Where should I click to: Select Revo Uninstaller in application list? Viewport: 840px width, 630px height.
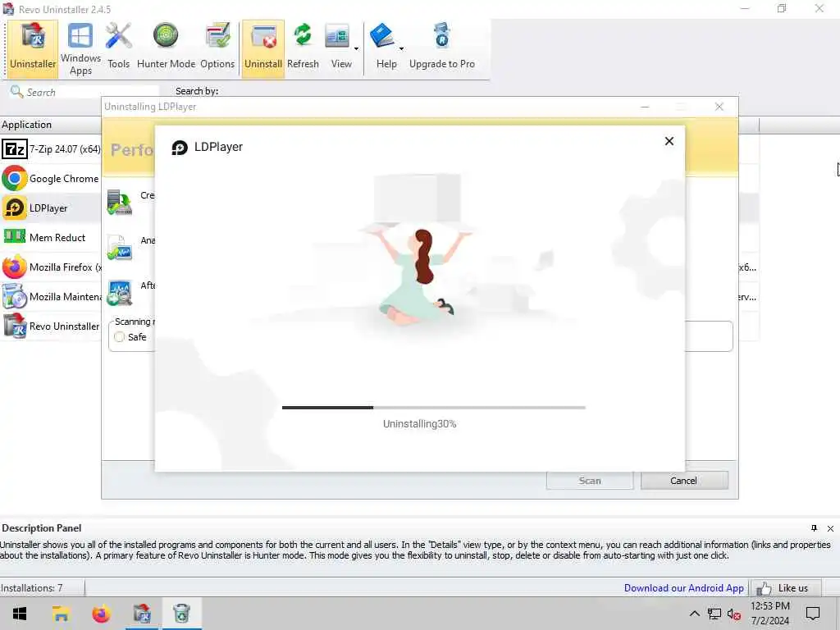[x=51, y=326]
